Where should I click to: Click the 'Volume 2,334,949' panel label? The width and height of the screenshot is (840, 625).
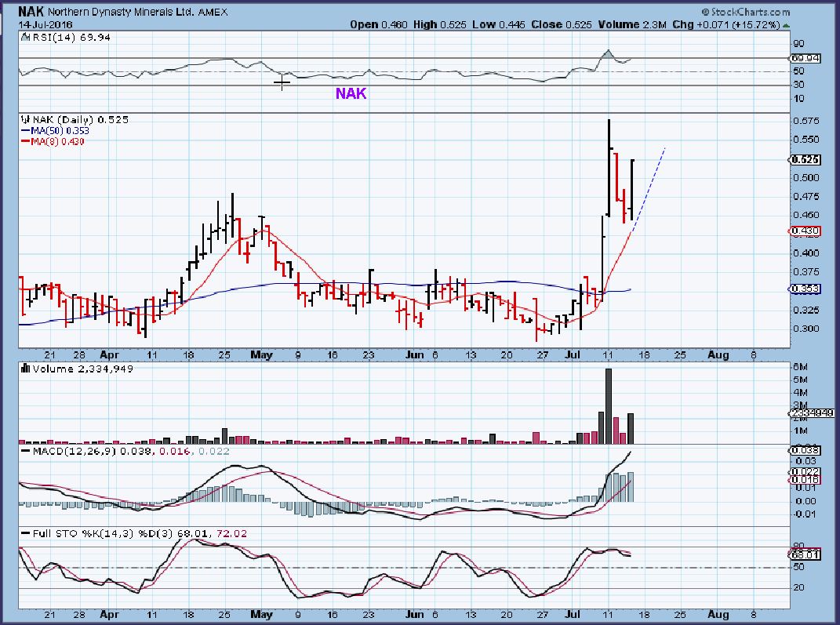(x=83, y=369)
